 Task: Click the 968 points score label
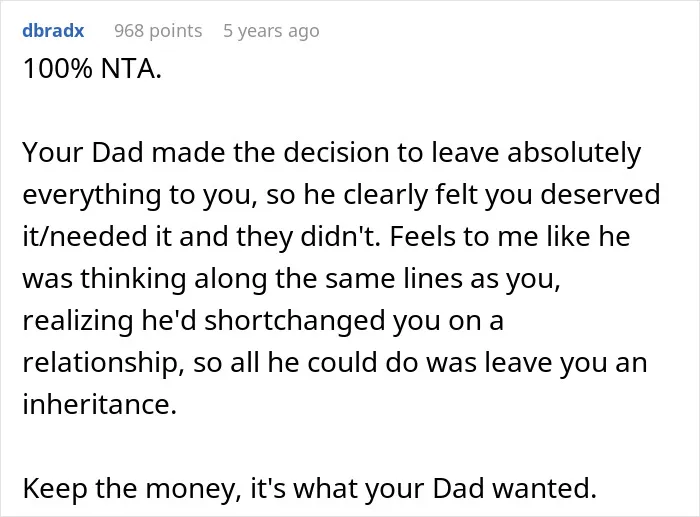pyautogui.click(x=158, y=31)
